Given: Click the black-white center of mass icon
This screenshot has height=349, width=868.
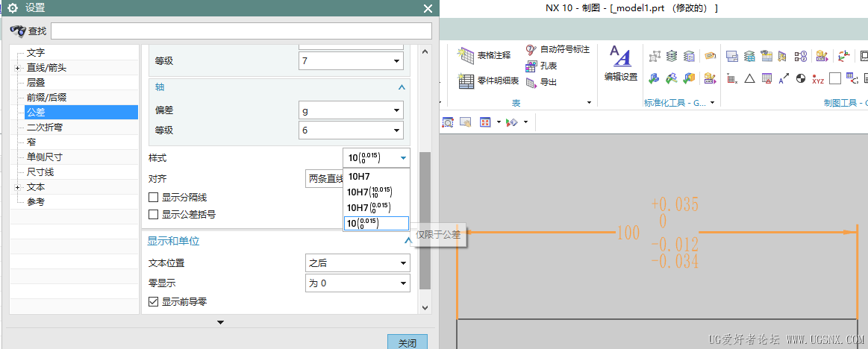Looking at the screenshot, I should tap(801, 78).
